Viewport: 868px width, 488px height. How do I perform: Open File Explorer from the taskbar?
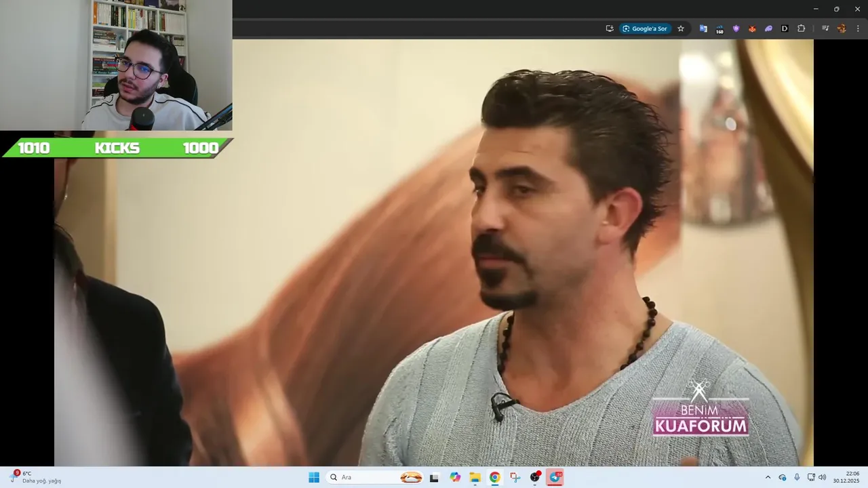(x=475, y=477)
